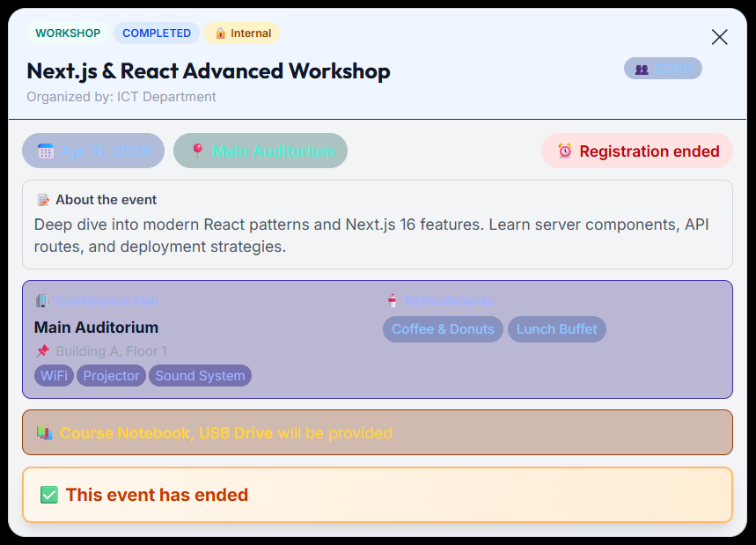Click the Conference Hall label
The image size is (756, 545).
(106, 301)
